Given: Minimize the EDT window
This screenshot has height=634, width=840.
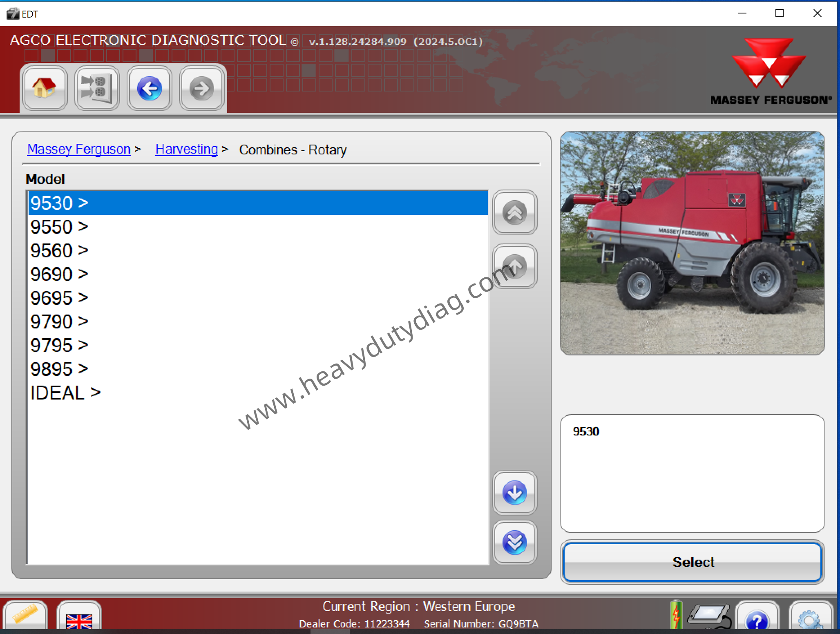Looking at the screenshot, I should [x=742, y=13].
